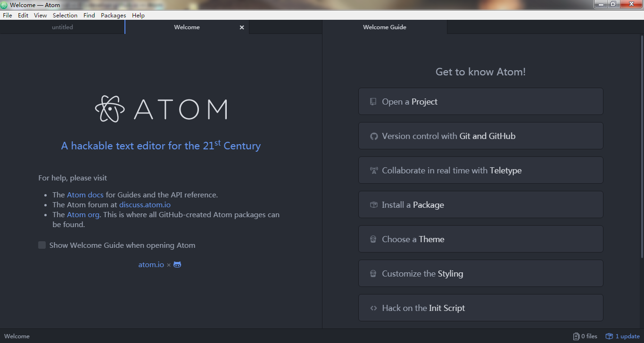
Task: Click the Atom logo on the Welcome page
Action: [x=161, y=109]
